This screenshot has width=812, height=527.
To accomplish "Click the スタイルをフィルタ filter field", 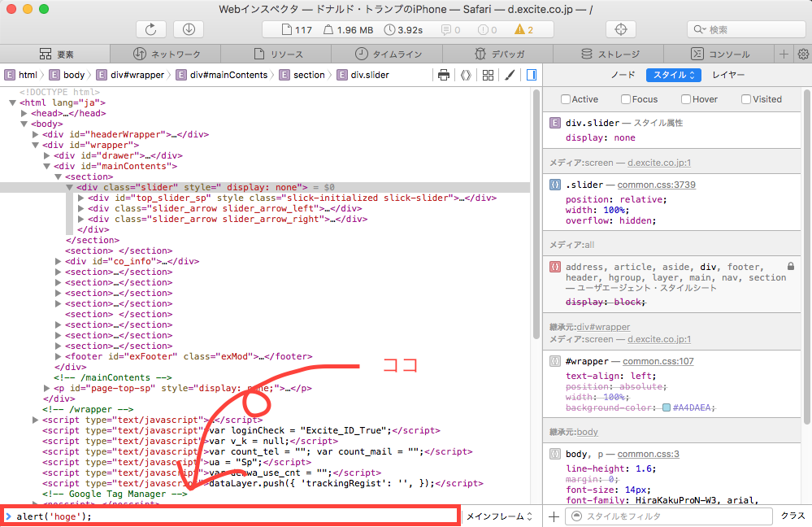I will pos(668,516).
